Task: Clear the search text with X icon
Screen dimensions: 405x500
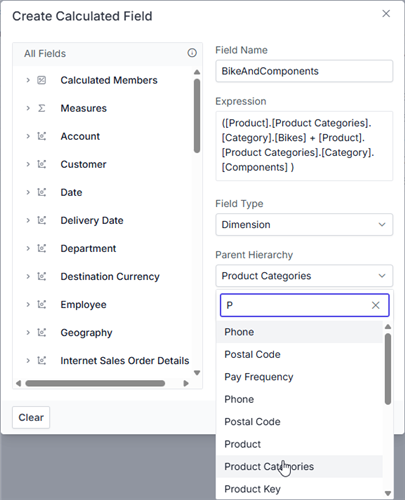Action: click(376, 305)
